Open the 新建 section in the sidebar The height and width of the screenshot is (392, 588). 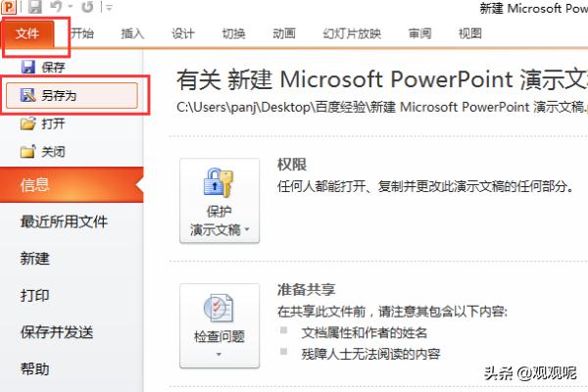coord(35,259)
